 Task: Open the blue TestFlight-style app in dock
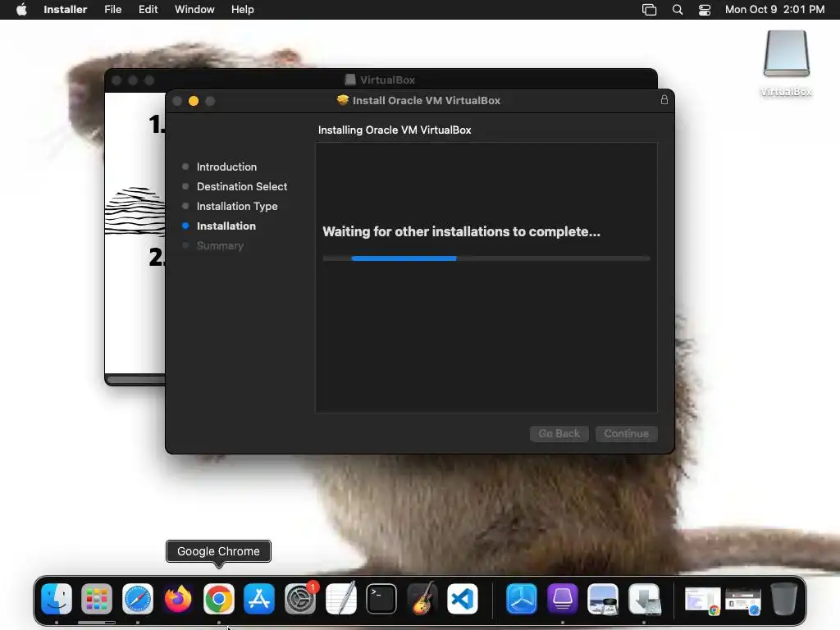pyautogui.click(x=522, y=599)
